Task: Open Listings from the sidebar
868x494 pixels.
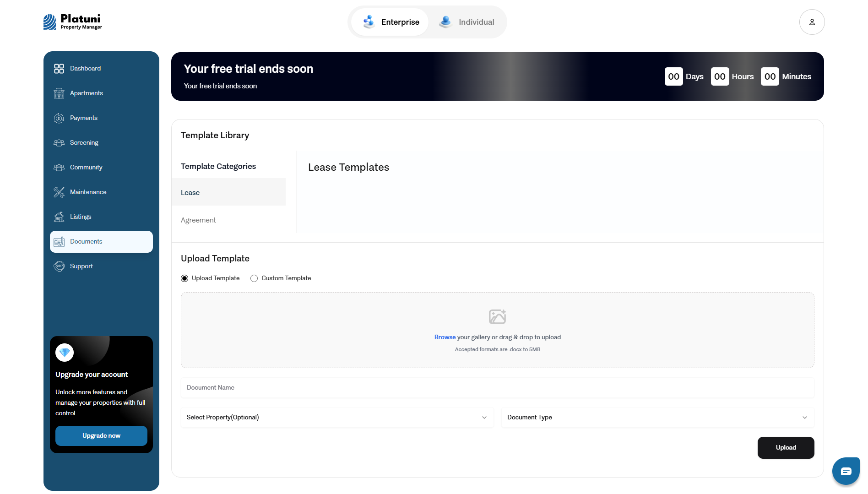Action: tap(101, 217)
